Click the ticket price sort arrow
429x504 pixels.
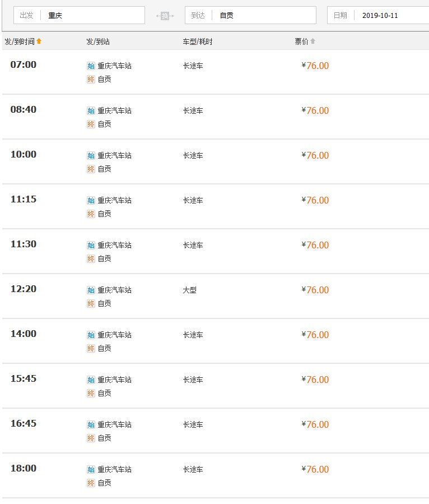313,41
